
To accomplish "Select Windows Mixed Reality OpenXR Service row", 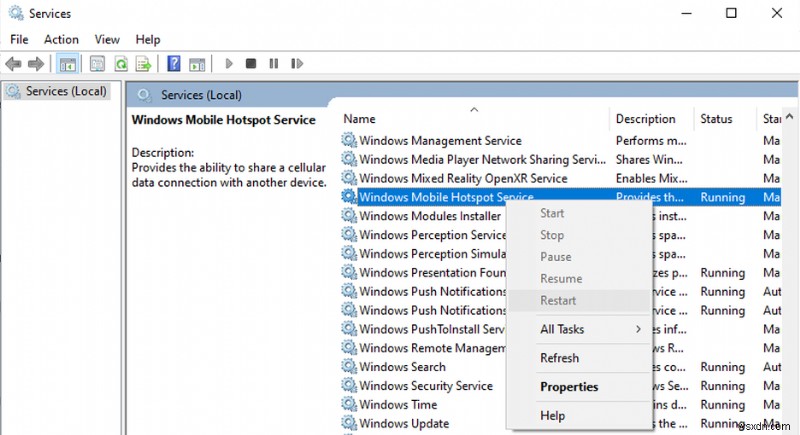I will 561,178.
